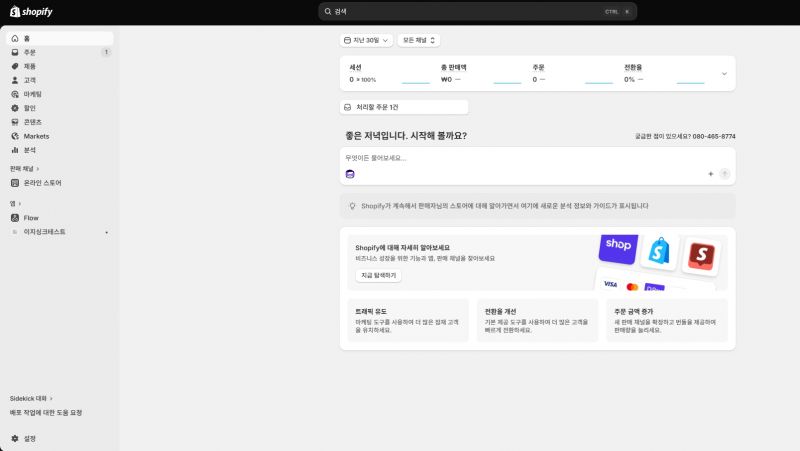The image size is (800, 451).
Task: Call the support number 080-465-8774 link
Action: point(714,136)
